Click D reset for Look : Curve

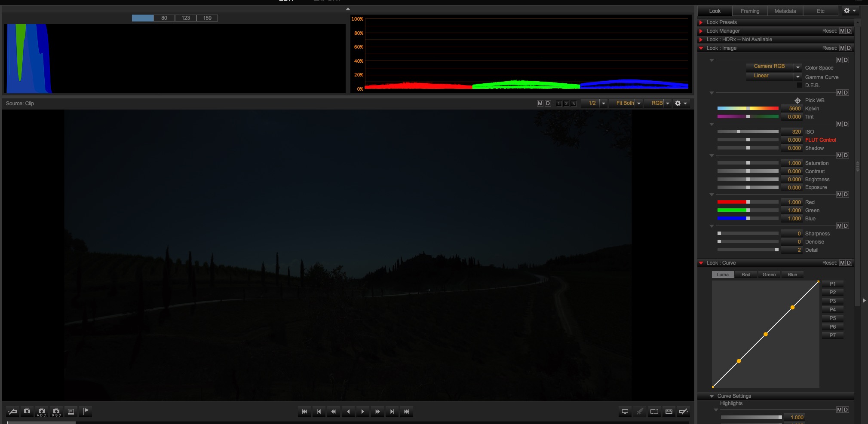849,263
